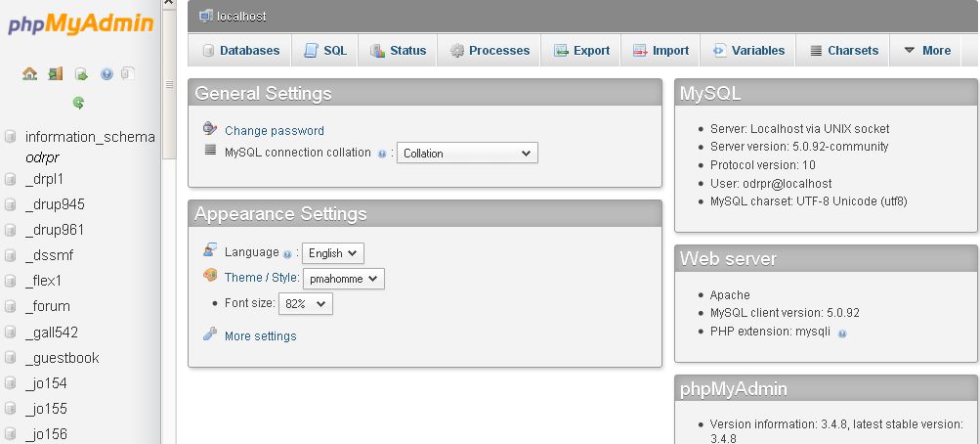
Task: Switch to the Import tab
Action: coord(660,51)
